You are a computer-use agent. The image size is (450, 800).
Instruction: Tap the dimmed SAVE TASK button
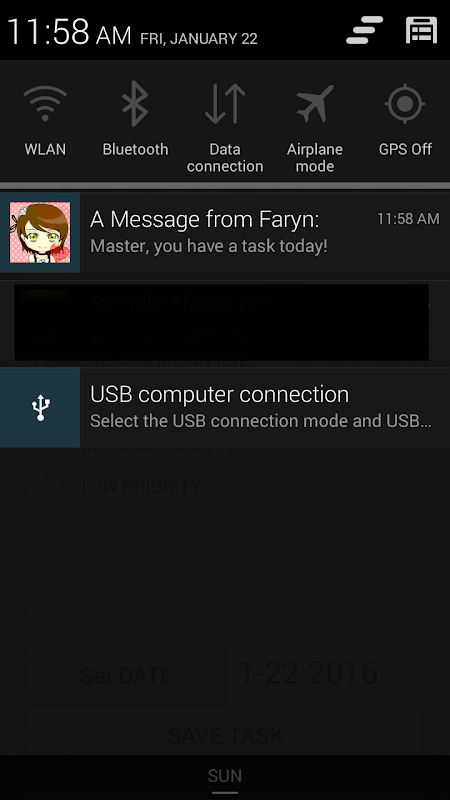[225, 735]
